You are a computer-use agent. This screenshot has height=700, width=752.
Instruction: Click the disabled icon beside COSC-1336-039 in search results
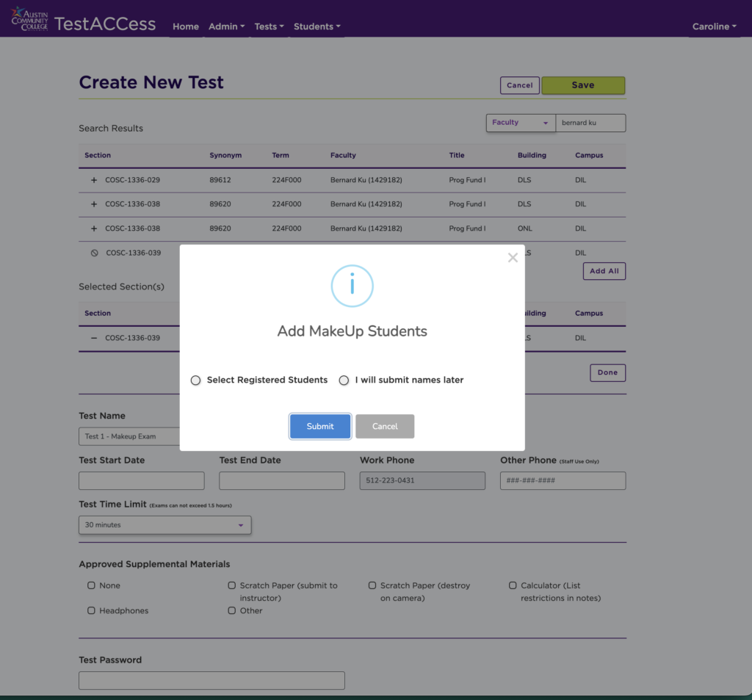94,253
